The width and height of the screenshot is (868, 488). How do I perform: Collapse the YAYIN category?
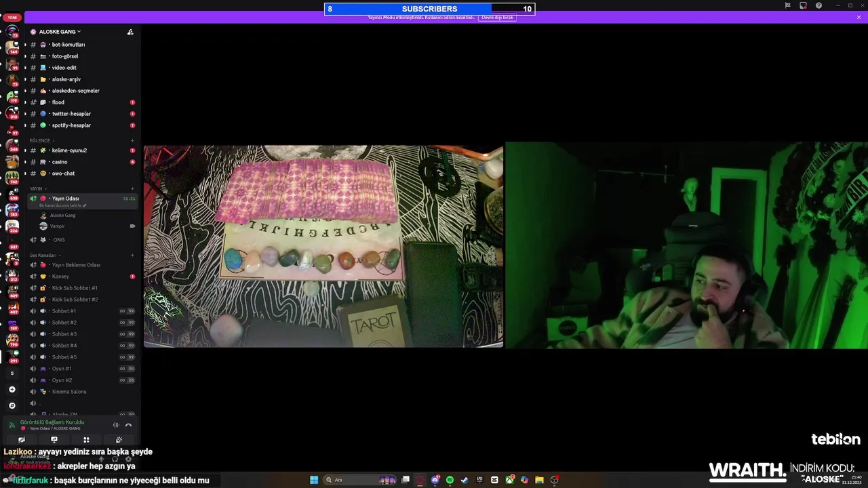click(x=37, y=188)
